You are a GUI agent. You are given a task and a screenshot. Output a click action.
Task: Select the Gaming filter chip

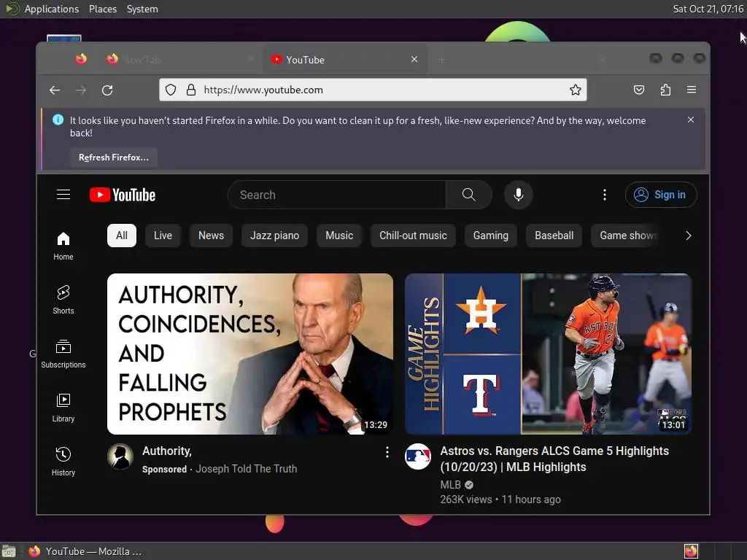(491, 236)
